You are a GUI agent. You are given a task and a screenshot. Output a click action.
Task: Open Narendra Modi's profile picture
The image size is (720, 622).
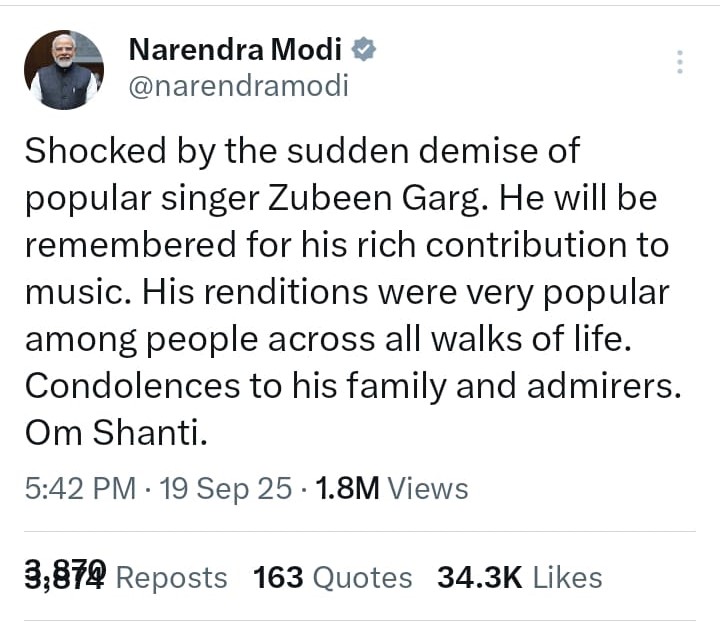64,69
